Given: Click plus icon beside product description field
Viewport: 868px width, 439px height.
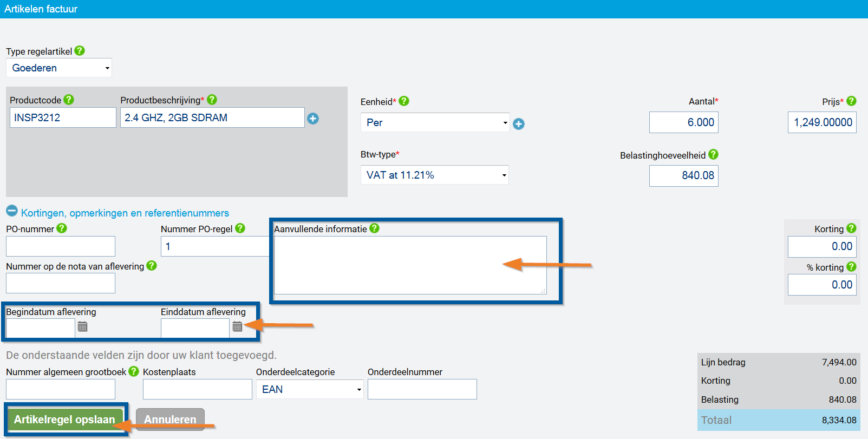Looking at the screenshot, I should pos(313,119).
